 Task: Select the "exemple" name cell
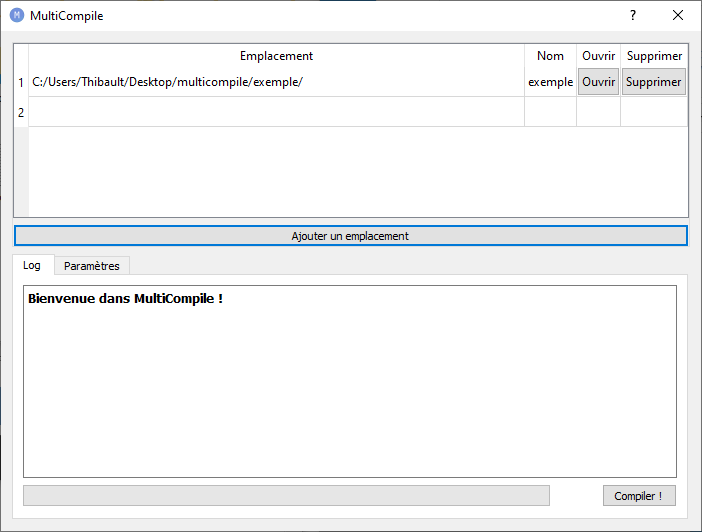pos(550,82)
